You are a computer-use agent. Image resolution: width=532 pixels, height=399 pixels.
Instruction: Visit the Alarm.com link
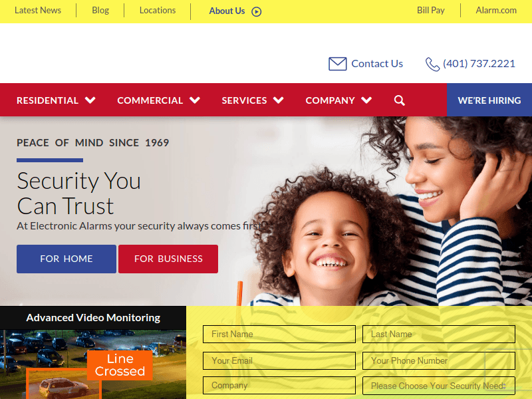coord(496,11)
